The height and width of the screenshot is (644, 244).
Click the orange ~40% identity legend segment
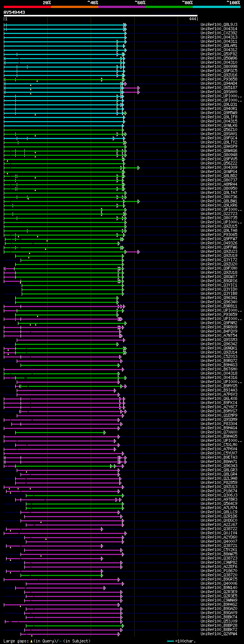[75, 6]
